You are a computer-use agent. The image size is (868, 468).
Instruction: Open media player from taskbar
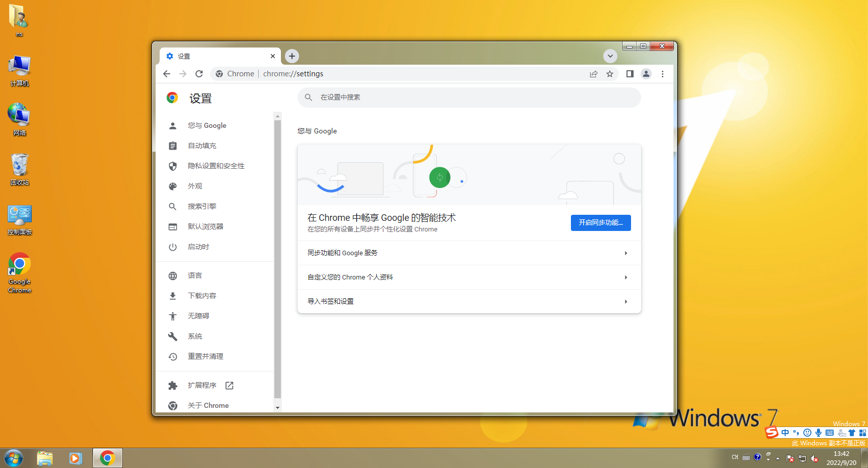(76, 458)
